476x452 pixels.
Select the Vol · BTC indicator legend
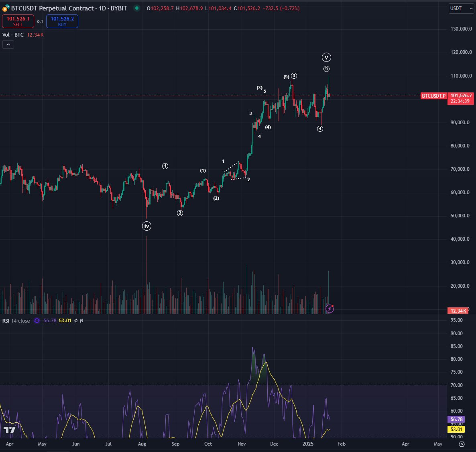[x=13, y=35]
